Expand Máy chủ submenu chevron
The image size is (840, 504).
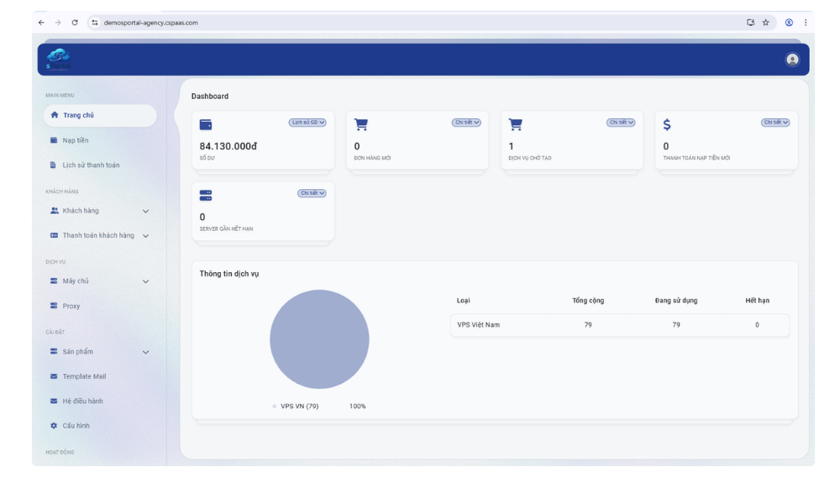[145, 281]
